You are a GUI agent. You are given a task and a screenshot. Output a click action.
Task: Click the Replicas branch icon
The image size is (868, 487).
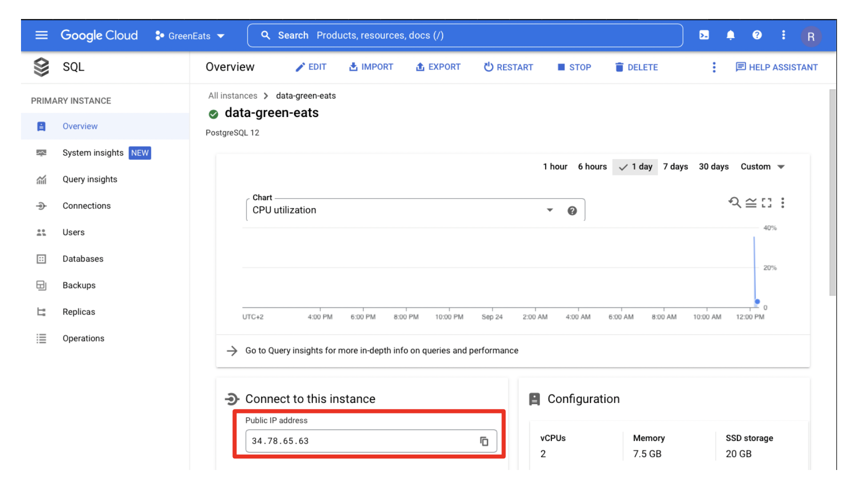[x=41, y=312]
